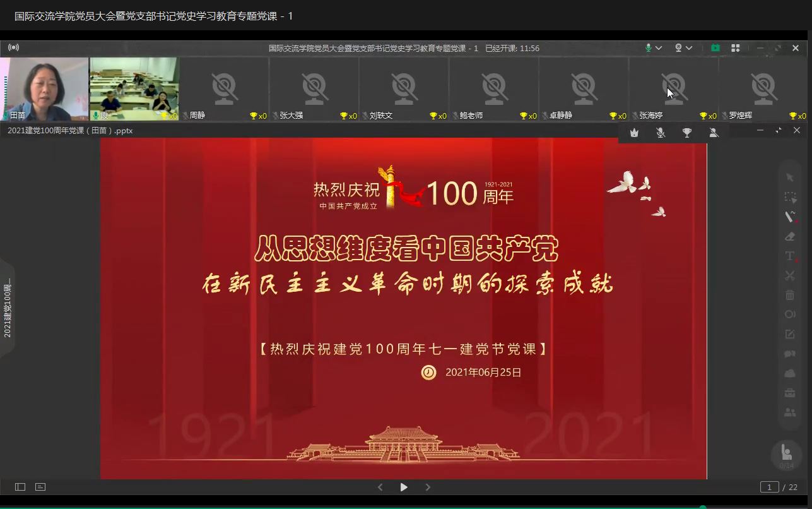Open the toolbox icon in side toolbar

coord(789,393)
